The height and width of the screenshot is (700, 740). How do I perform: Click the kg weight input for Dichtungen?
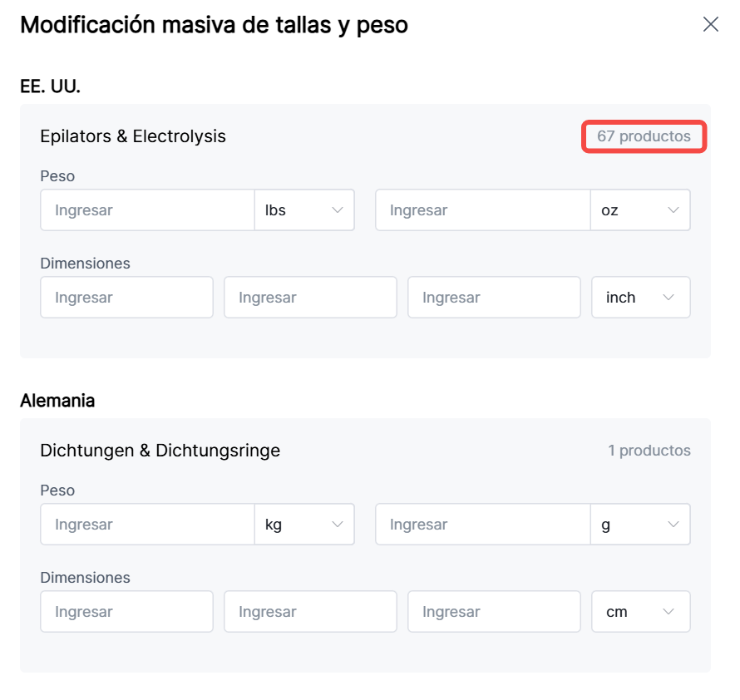(147, 525)
